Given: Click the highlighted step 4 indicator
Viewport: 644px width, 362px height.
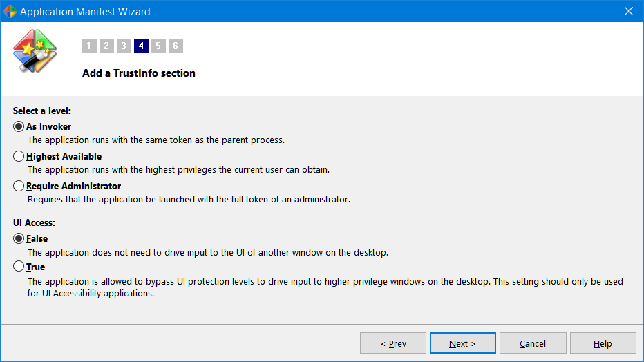Looking at the screenshot, I should (141, 46).
